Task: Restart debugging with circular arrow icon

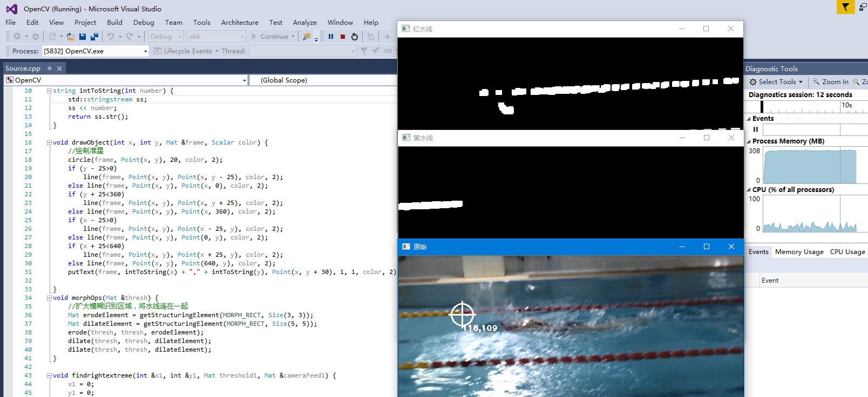Action: (355, 37)
